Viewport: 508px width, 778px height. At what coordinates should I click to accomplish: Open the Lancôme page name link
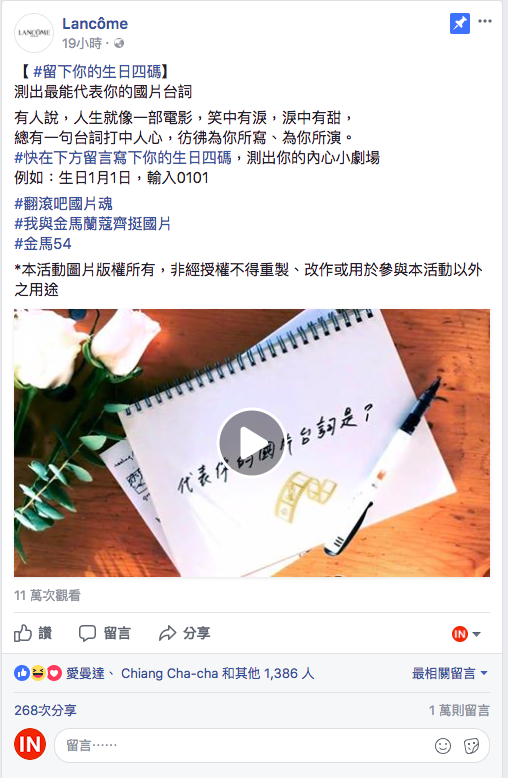point(95,23)
